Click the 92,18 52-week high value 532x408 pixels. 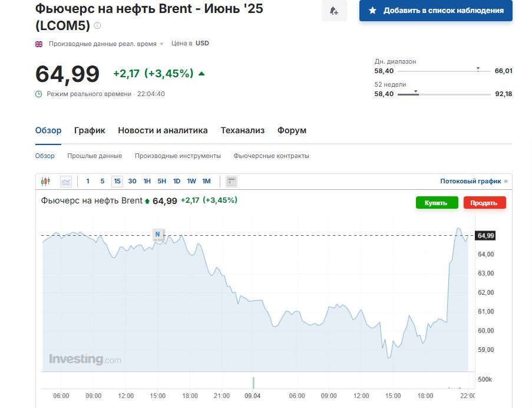pyautogui.click(x=504, y=94)
